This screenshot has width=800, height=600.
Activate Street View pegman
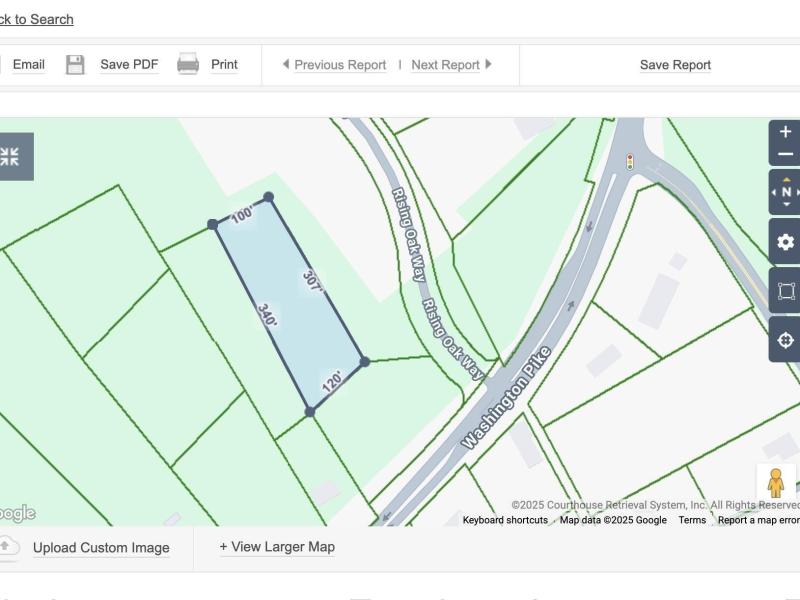pyautogui.click(x=776, y=482)
